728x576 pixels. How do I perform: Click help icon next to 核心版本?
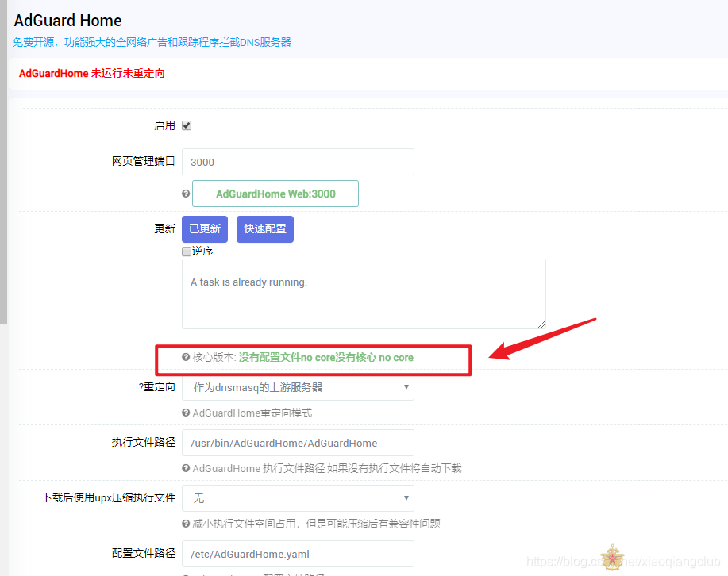[x=186, y=357]
